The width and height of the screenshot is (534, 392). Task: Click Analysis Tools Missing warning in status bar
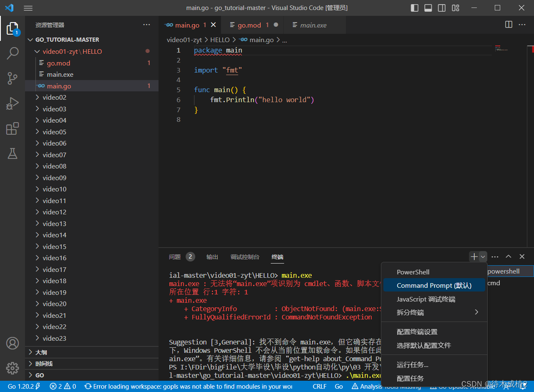tap(386, 387)
